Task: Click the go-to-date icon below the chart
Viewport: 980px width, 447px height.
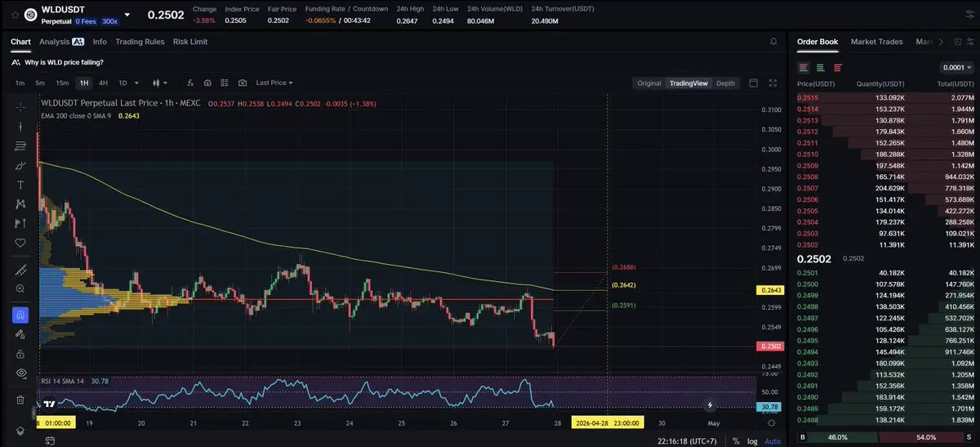Action: pos(50,440)
